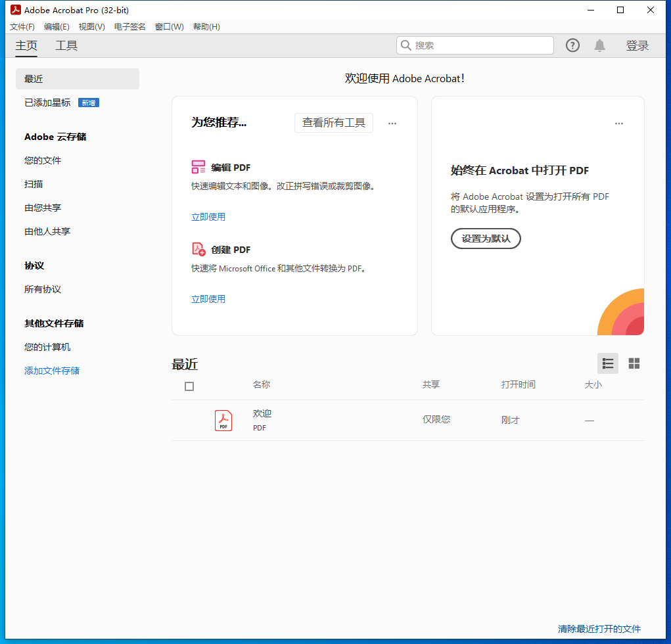671x644 pixels.
Task: Open the 编辑(E) menu
Action: (x=57, y=27)
